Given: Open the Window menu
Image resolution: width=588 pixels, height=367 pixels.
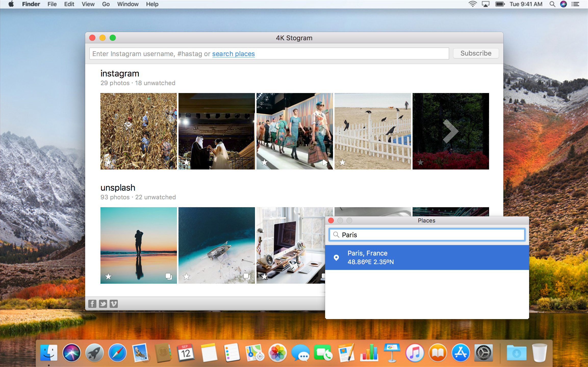Looking at the screenshot, I should point(128,4).
